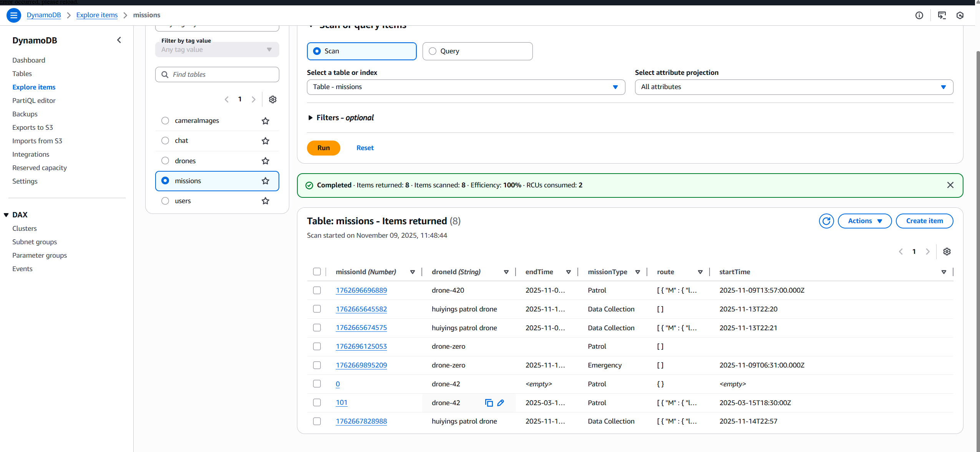This screenshot has height=452, width=980.
Task: Click the orange Run button
Action: point(323,148)
